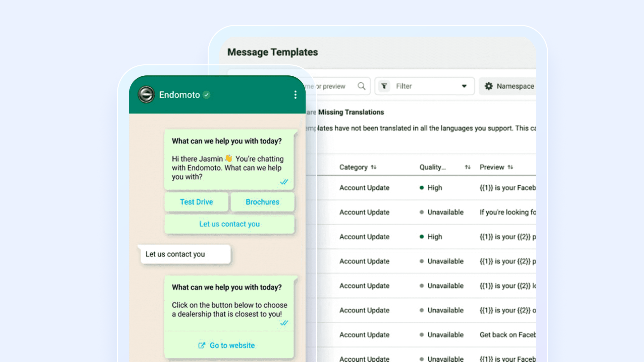
Task: Open the three-dot chat menu
Action: [x=295, y=95]
